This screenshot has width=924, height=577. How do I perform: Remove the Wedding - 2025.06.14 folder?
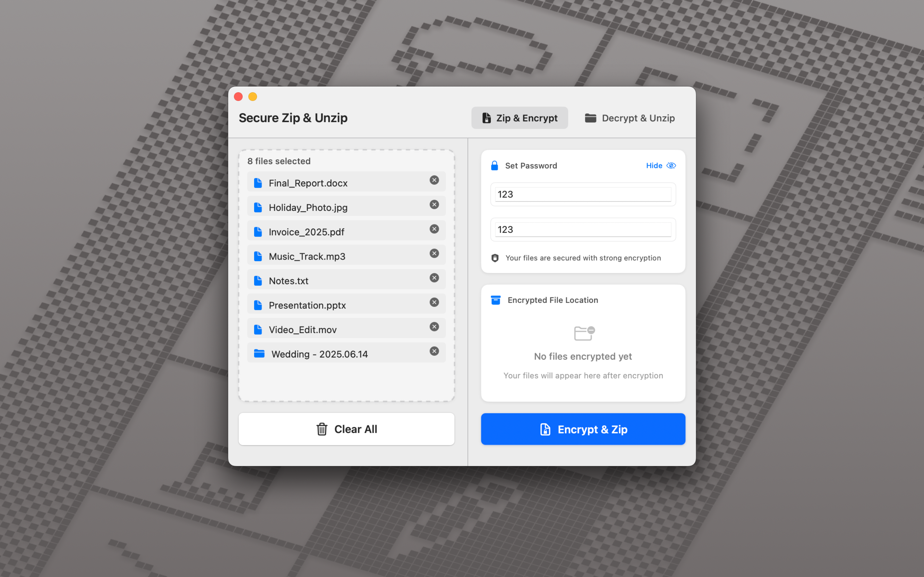(x=434, y=351)
